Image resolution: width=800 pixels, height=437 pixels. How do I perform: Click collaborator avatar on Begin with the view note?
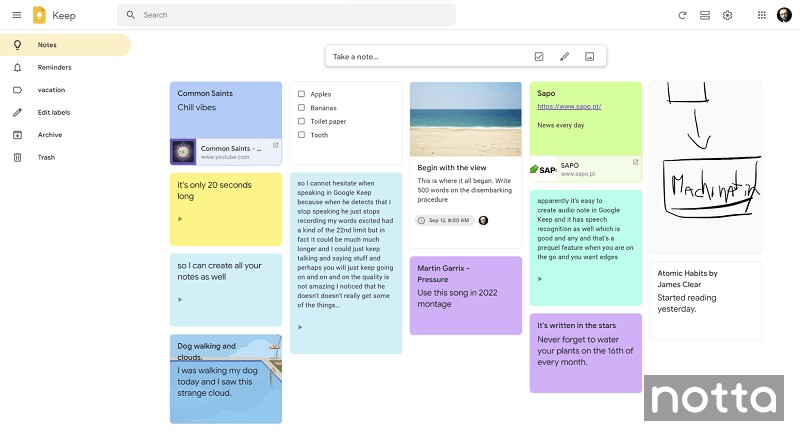pos(483,220)
